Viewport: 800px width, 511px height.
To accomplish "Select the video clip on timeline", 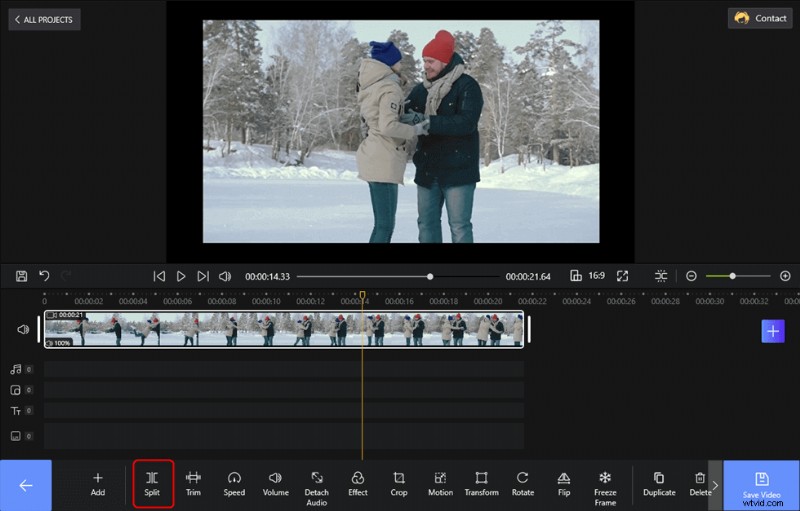I will (284, 329).
